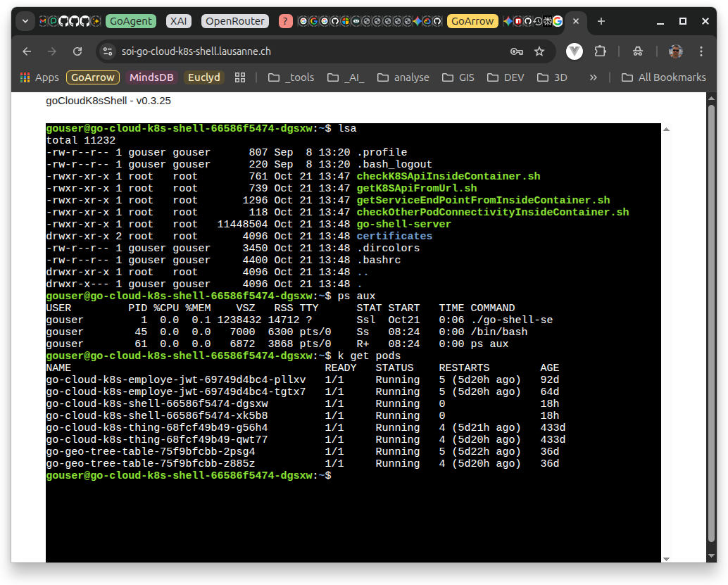This screenshot has height=585, width=728.
Task: Open the 3D bookmark folder
Action: point(551,77)
